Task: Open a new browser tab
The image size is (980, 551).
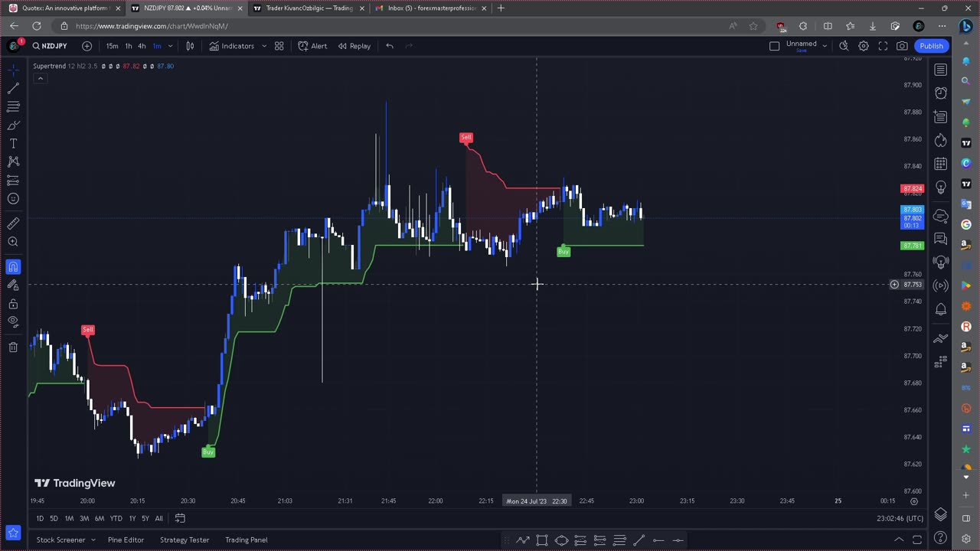Action: [x=501, y=8]
